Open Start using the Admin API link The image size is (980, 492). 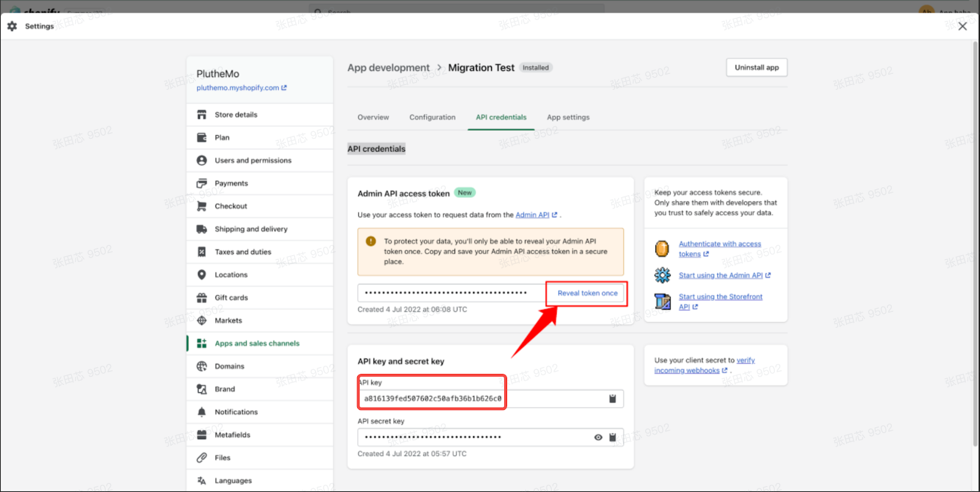[725, 275]
